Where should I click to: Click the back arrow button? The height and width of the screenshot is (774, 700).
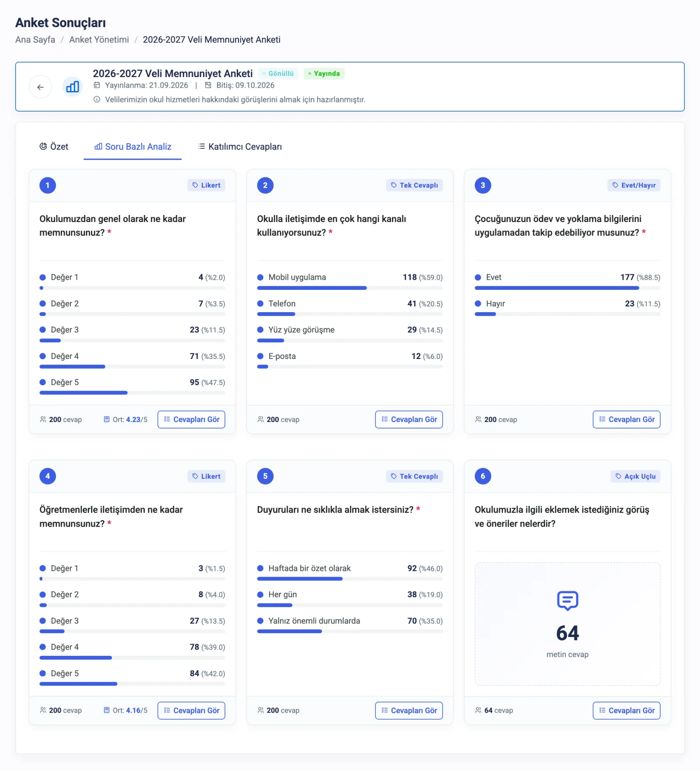coord(40,87)
